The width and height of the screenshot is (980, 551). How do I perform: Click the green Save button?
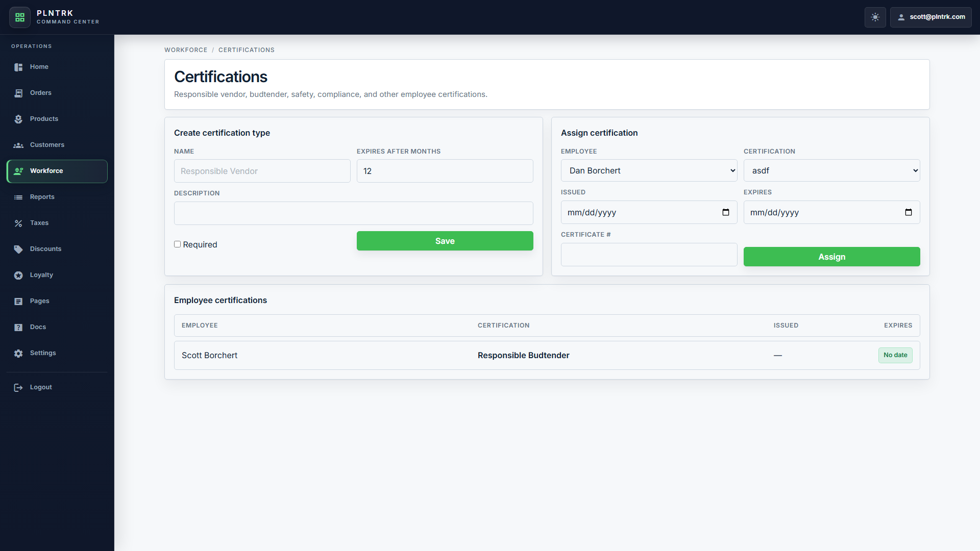point(445,241)
